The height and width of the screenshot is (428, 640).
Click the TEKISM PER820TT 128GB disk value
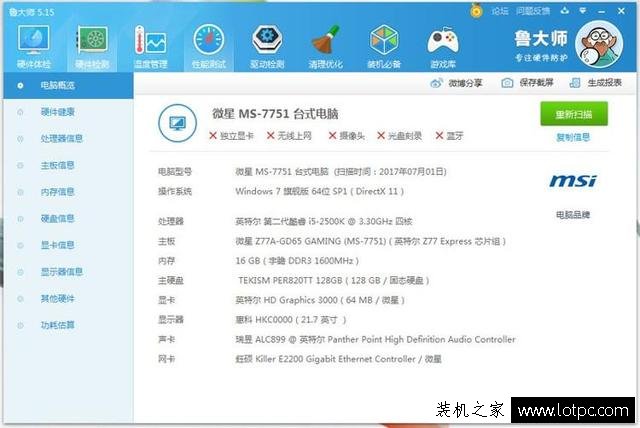tap(333, 281)
